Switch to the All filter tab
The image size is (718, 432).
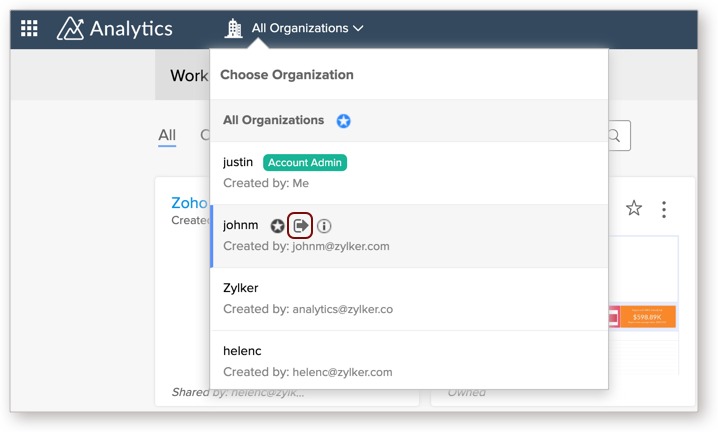click(167, 136)
